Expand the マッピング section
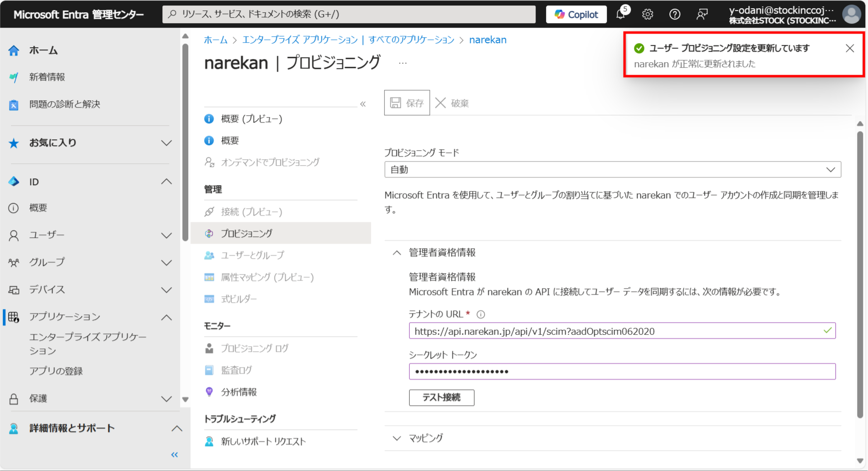This screenshot has height=471, width=868. click(397, 438)
